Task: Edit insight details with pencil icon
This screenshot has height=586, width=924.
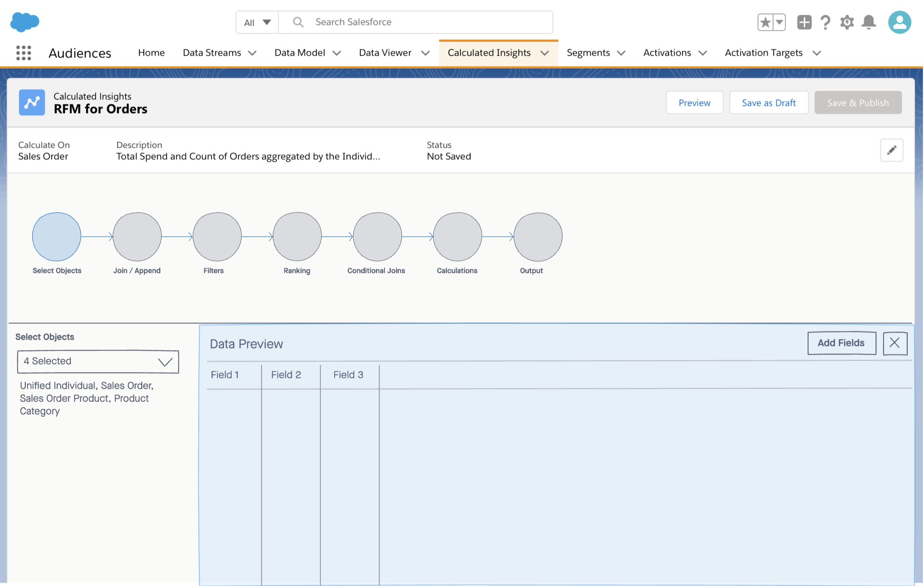Action: (891, 150)
